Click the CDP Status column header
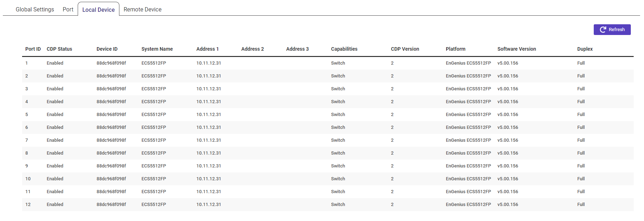 59,49
